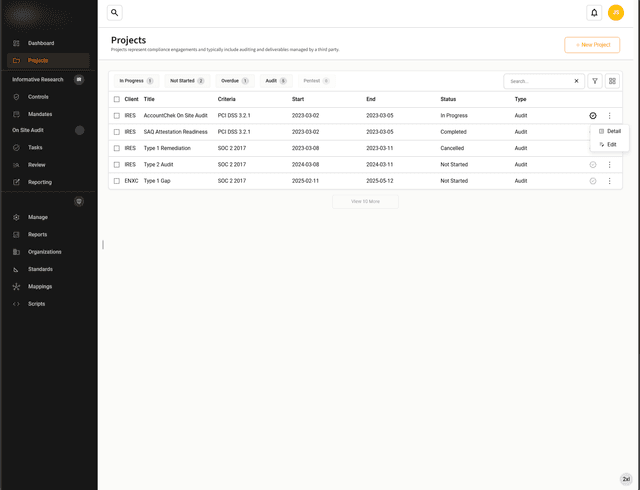Switch to grid view layout icon
The width and height of the screenshot is (640, 490).
613,81
